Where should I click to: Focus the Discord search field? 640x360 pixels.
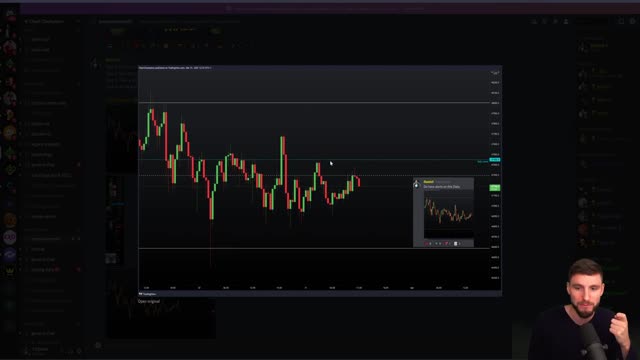pos(592,21)
